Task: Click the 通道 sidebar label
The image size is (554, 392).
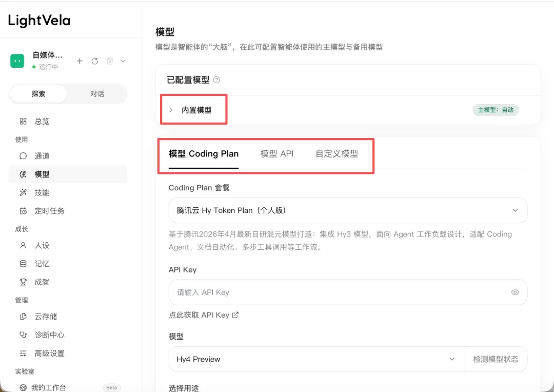Action: (x=42, y=156)
